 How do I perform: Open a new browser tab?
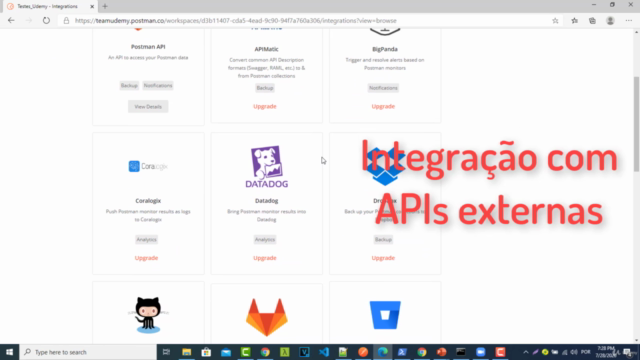pyautogui.click(x=105, y=6)
